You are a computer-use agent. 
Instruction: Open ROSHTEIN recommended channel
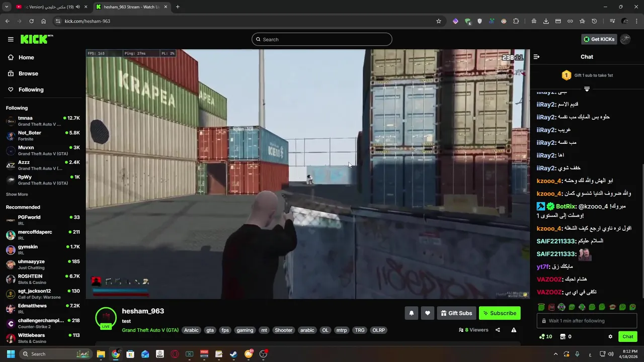[x=43, y=279]
